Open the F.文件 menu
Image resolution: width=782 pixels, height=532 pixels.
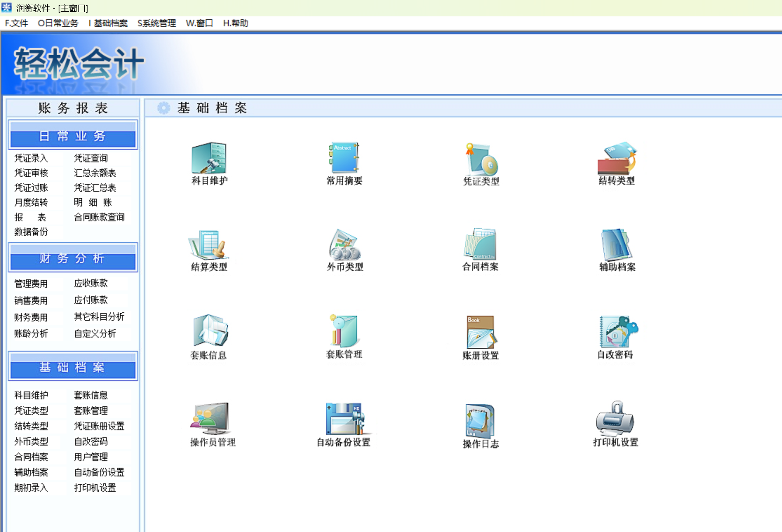16,23
